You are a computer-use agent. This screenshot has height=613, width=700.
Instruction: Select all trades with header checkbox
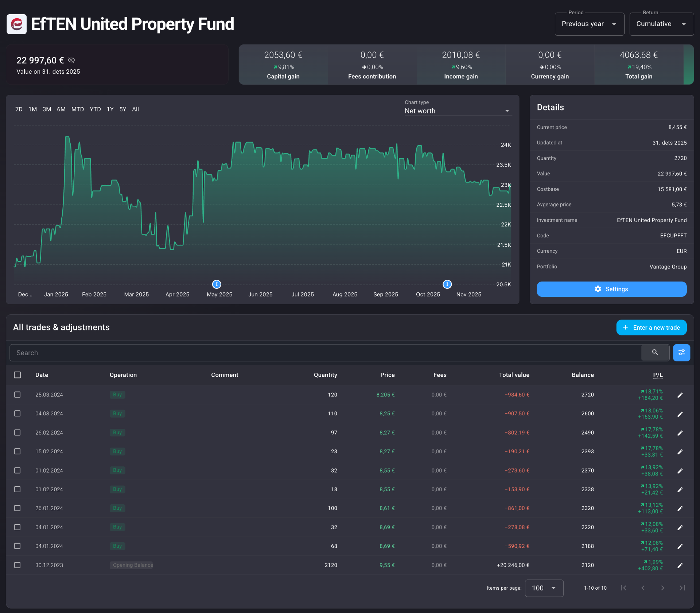point(17,375)
